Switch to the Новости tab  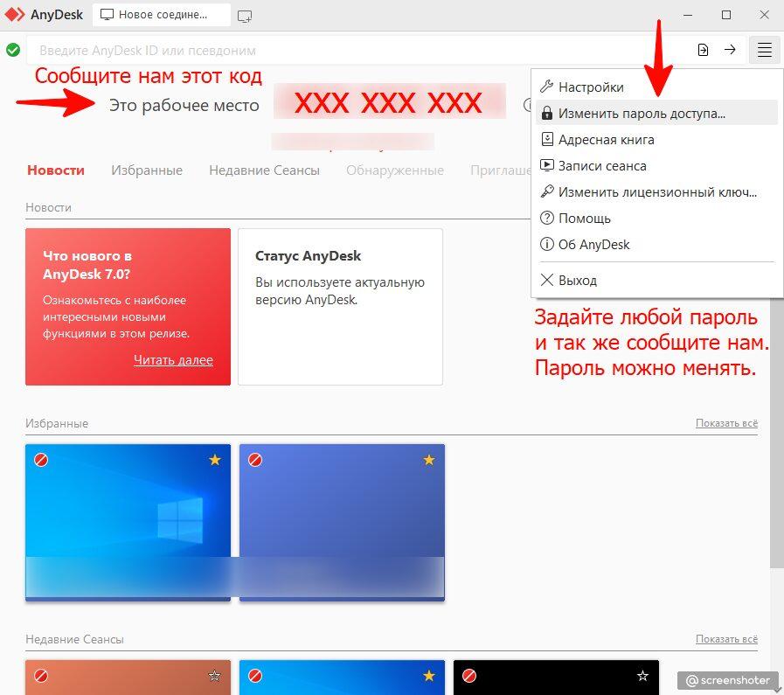pyautogui.click(x=56, y=170)
